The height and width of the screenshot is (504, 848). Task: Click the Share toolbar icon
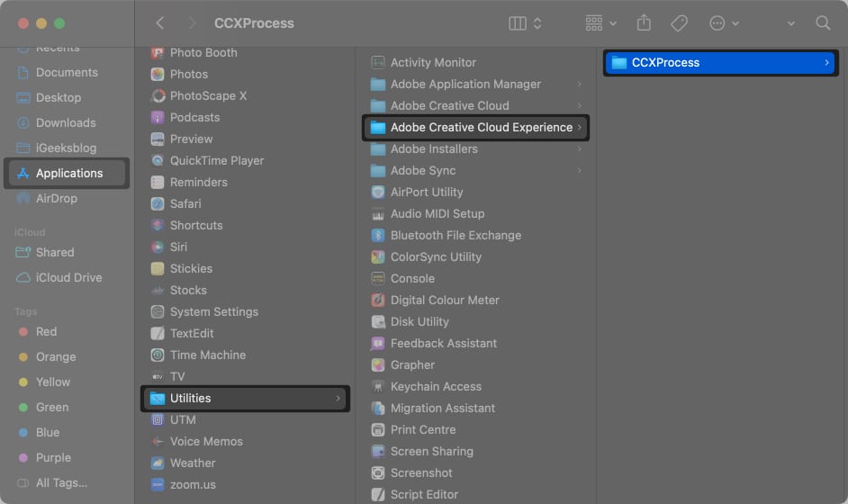(644, 22)
